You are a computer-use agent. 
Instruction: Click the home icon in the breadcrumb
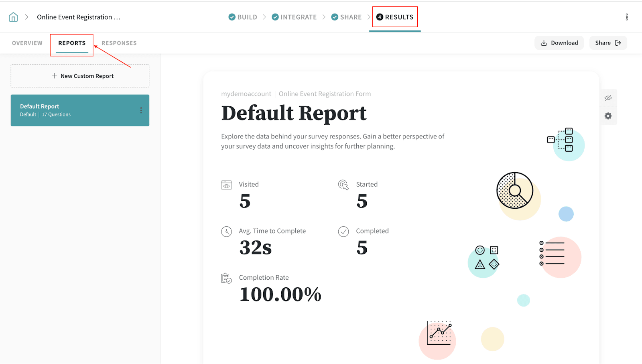13,17
